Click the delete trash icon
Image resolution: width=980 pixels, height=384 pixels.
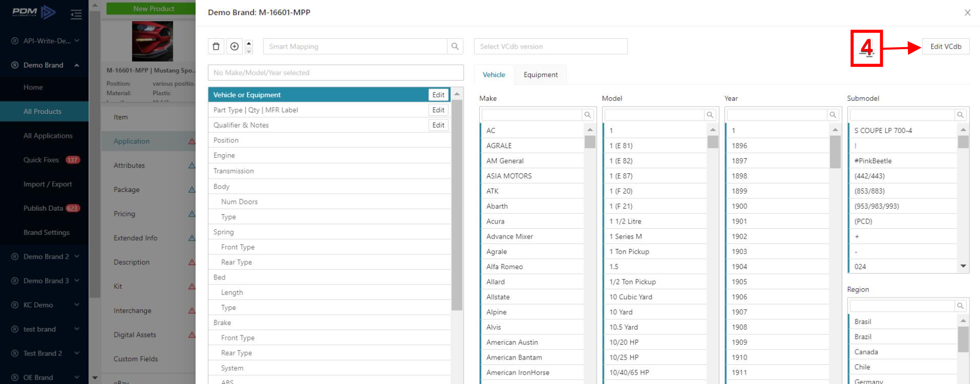click(216, 47)
